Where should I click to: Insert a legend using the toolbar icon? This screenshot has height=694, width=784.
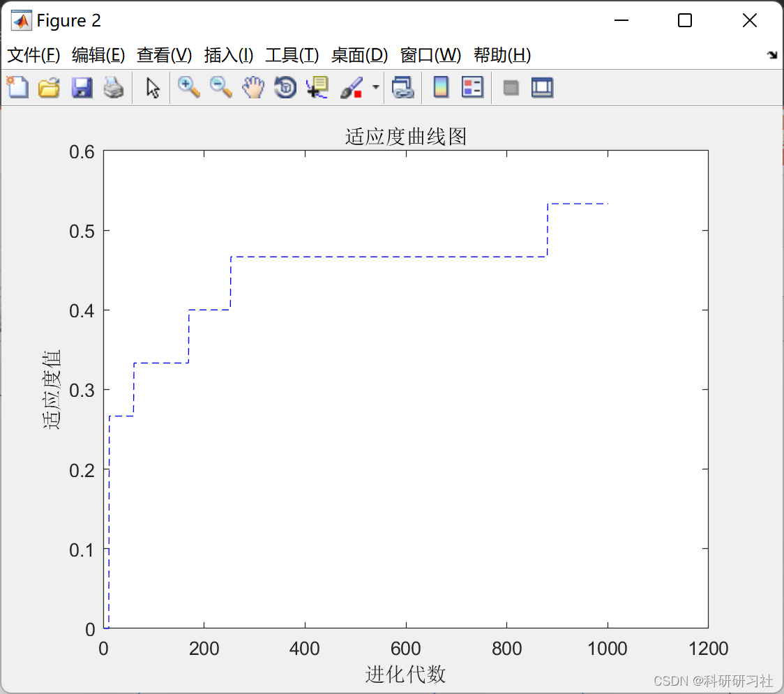[x=472, y=88]
